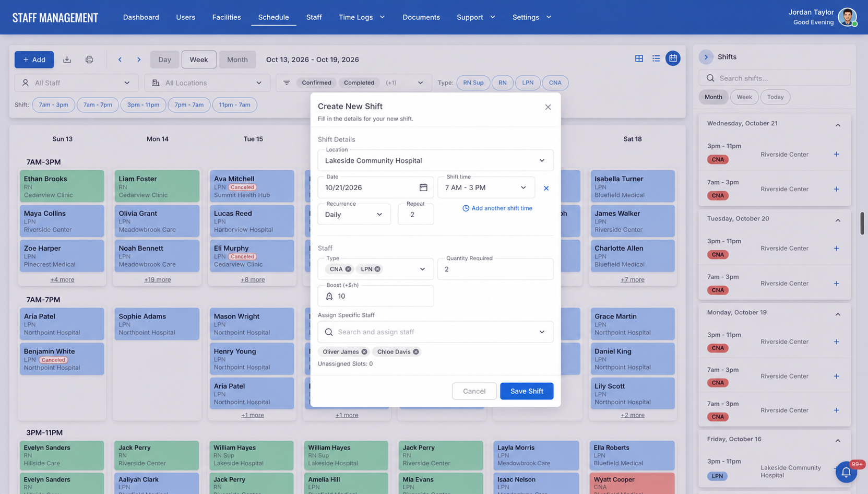Screen dimensions: 868x494
Task: Toggle the 7am - 3pm shift filter
Action: tap(54, 104)
